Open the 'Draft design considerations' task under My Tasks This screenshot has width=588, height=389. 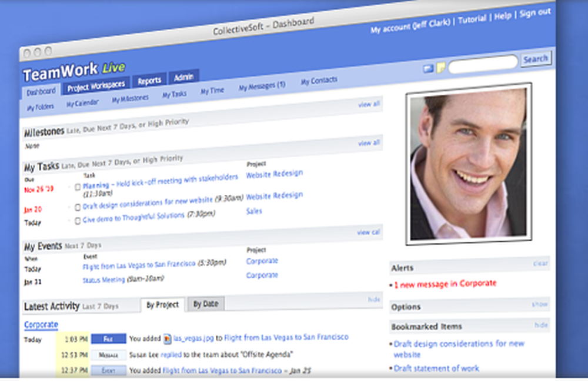pyautogui.click(x=148, y=203)
